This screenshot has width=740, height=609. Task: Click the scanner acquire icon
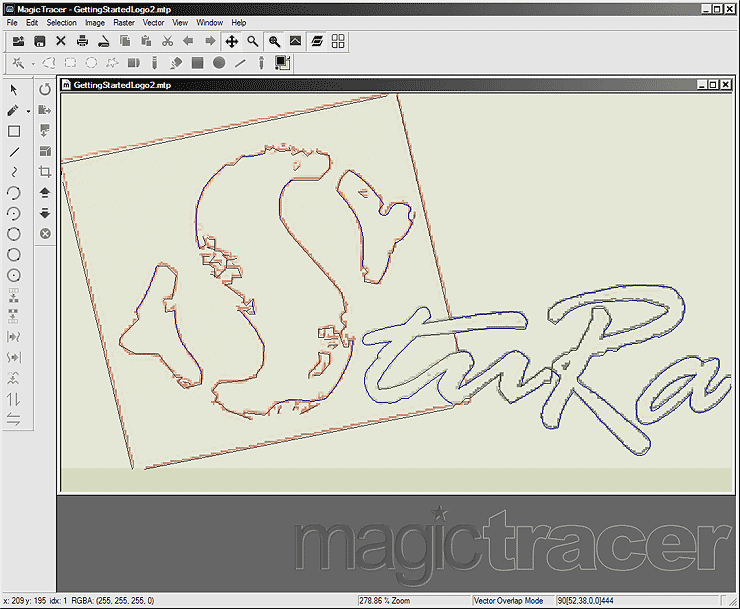[104, 42]
